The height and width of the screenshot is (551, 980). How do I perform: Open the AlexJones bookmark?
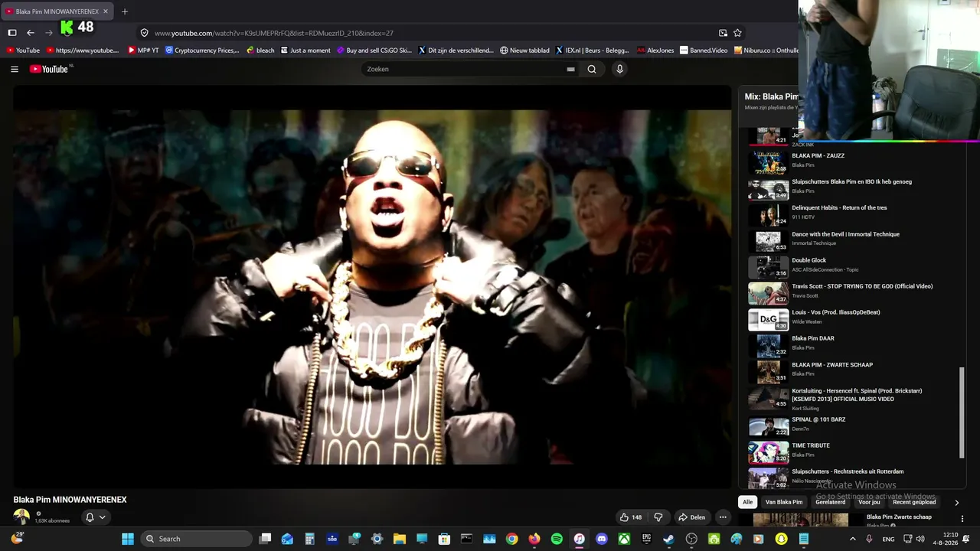pos(655,51)
